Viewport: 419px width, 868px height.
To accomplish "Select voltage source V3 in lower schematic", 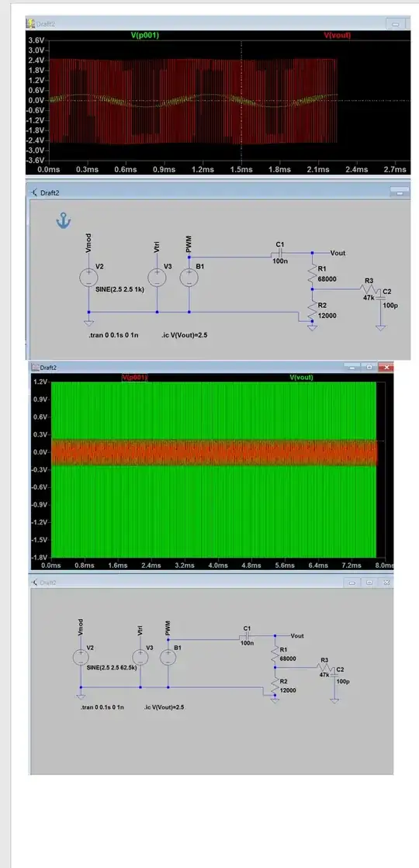I will point(140,657).
